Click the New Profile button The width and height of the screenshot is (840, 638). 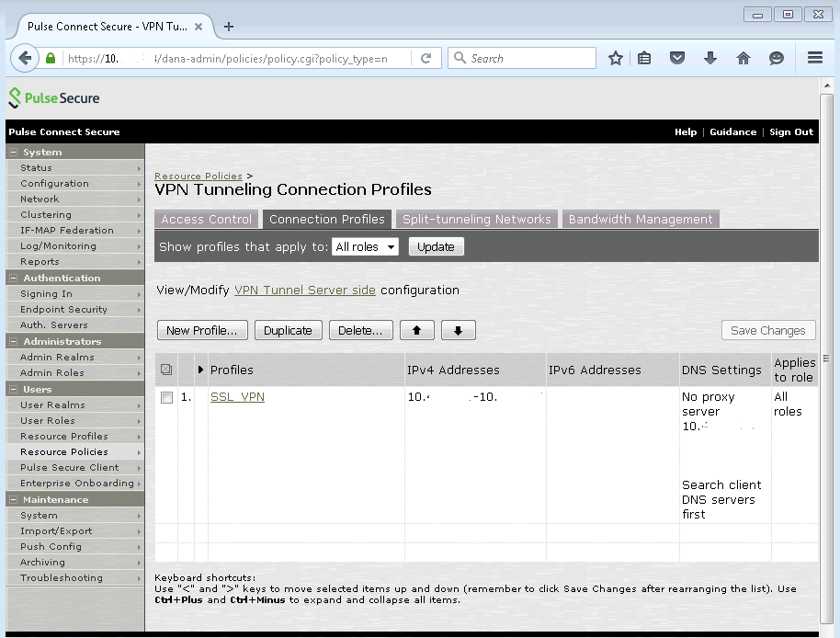click(x=201, y=331)
